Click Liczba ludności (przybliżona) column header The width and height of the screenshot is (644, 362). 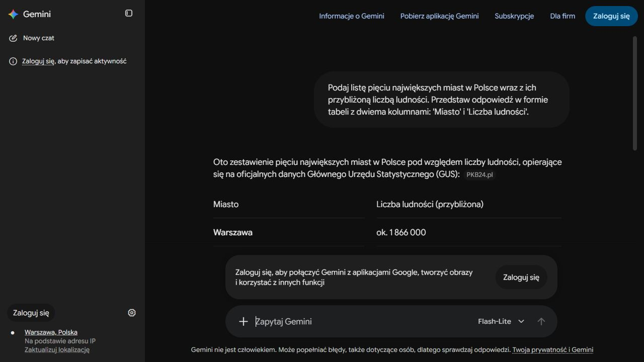[430, 204]
